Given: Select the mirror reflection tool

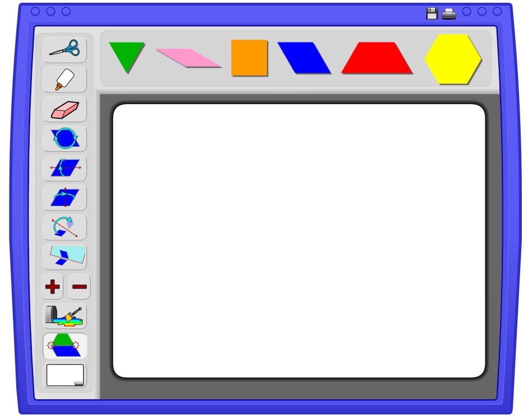Looking at the screenshot, I should click(x=64, y=256).
